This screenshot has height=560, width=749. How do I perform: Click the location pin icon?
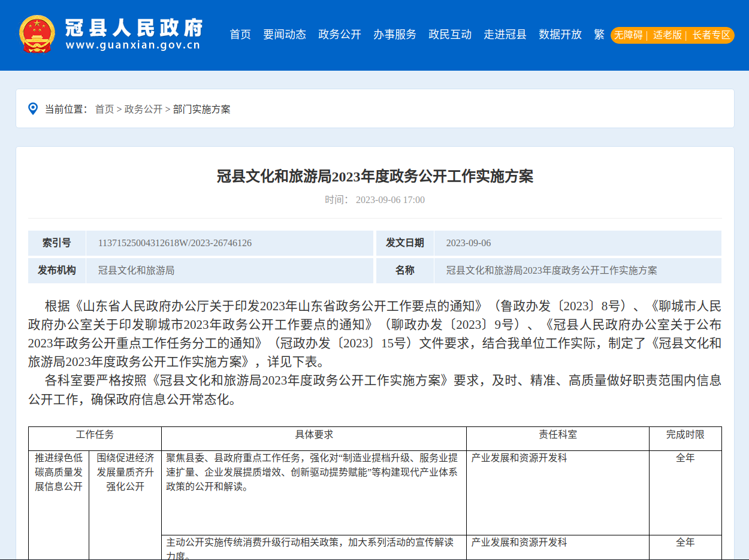pyautogui.click(x=33, y=108)
